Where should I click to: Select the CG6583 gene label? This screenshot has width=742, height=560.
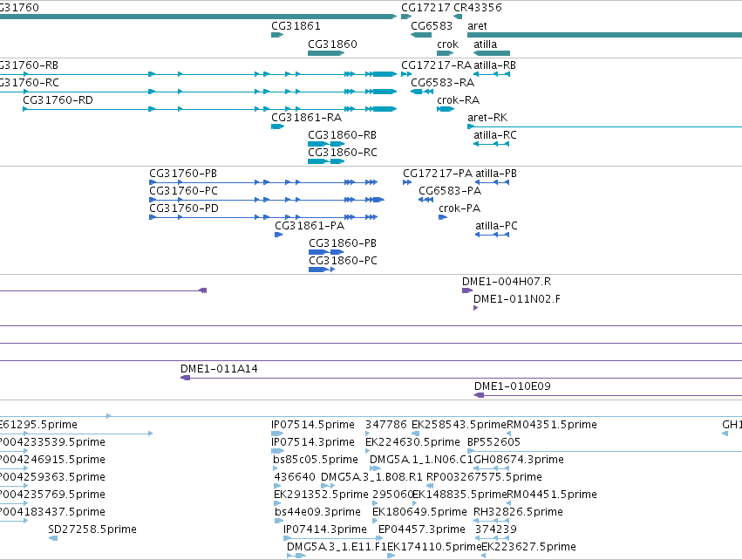432,26
